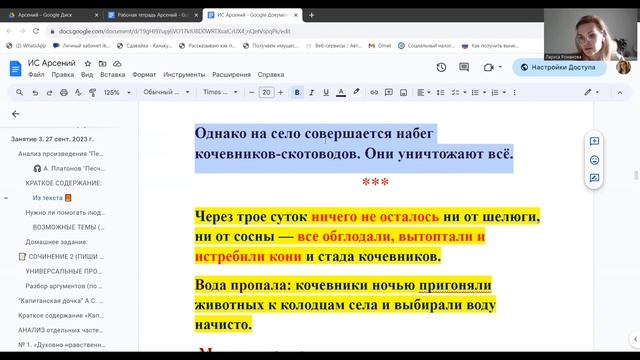This screenshot has width=640, height=360.
Task: Open the Google Docs home icon
Action: click(15, 68)
